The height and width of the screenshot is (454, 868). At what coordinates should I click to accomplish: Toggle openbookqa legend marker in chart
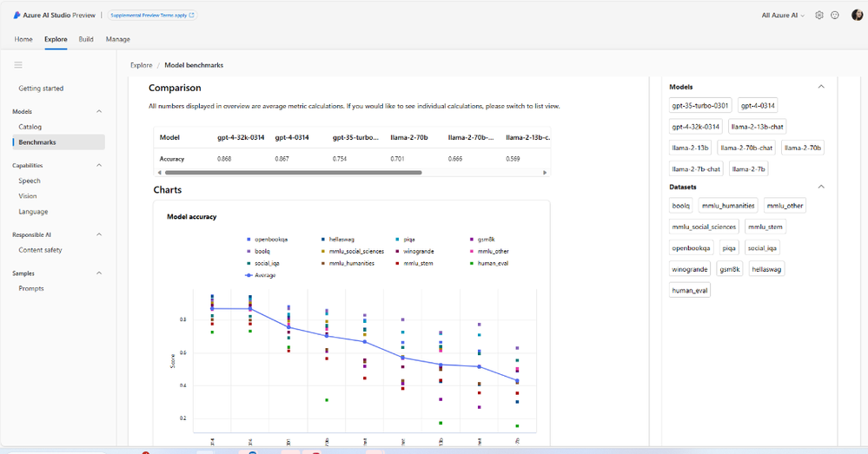pyautogui.click(x=248, y=240)
